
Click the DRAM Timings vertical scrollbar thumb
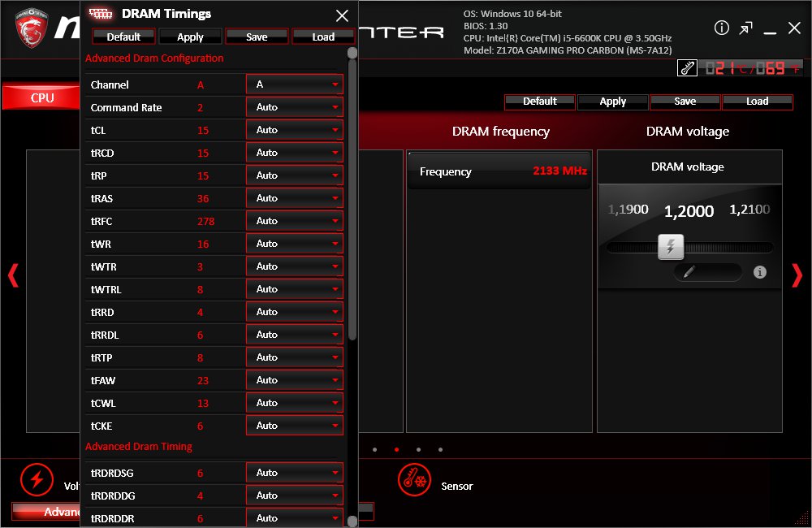(x=352, y=200)
